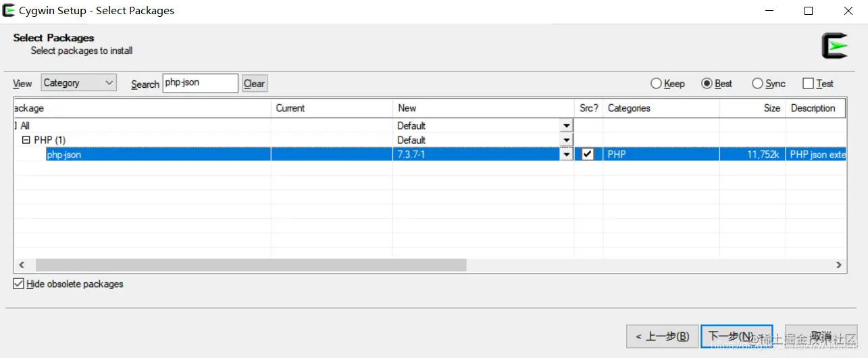This screenshot has height=358, width=868.
Task: Click the Search input field
Action: tap(201, 83)
